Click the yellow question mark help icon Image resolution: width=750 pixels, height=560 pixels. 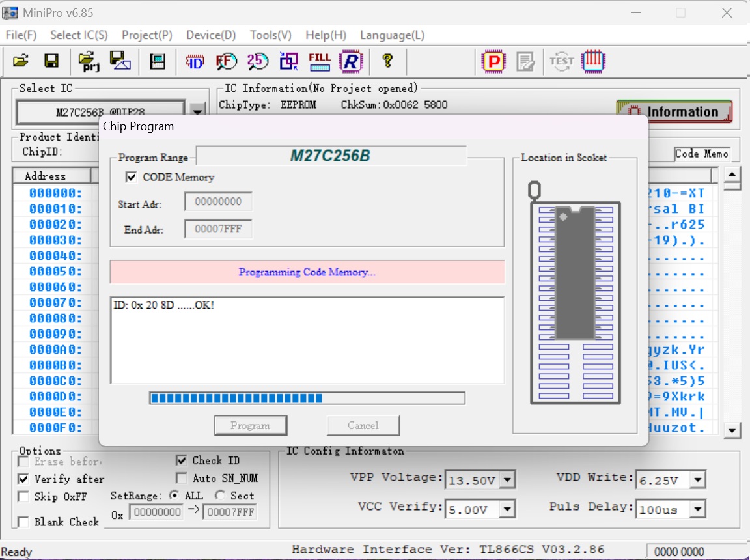point(387,61)
